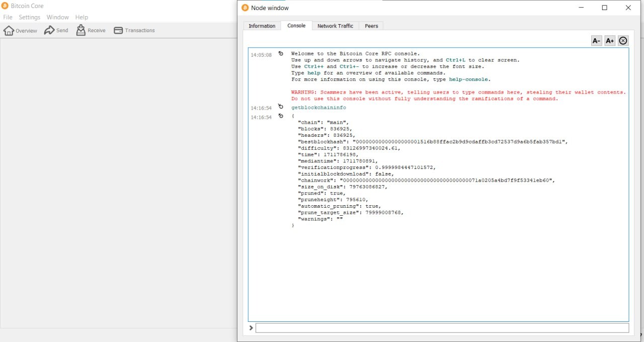Click the "initialblockdownload": false line
The height and width of the screenshot is (342, 644).
point(346,174)
